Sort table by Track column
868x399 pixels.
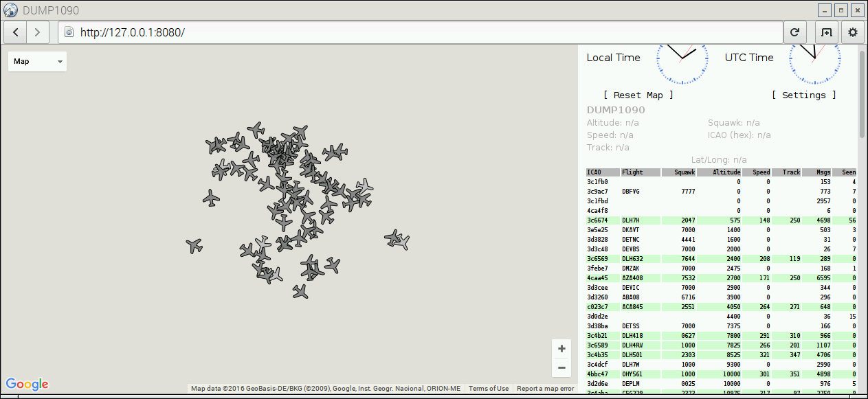(x=786, y=172)
